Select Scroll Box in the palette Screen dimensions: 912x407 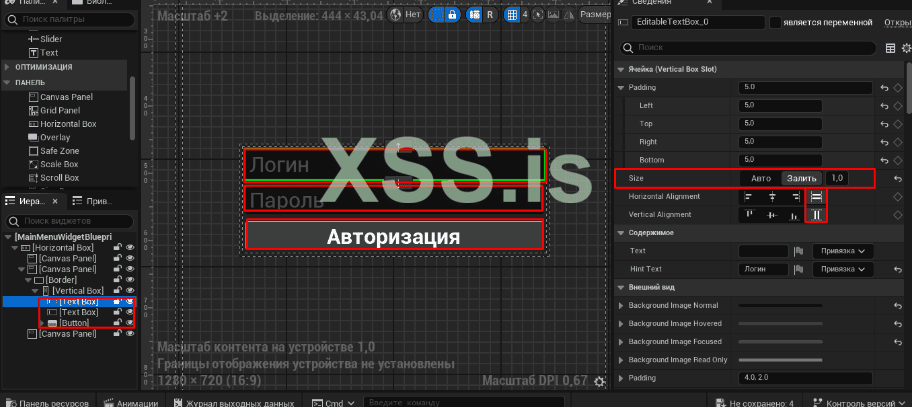(59, 178)
